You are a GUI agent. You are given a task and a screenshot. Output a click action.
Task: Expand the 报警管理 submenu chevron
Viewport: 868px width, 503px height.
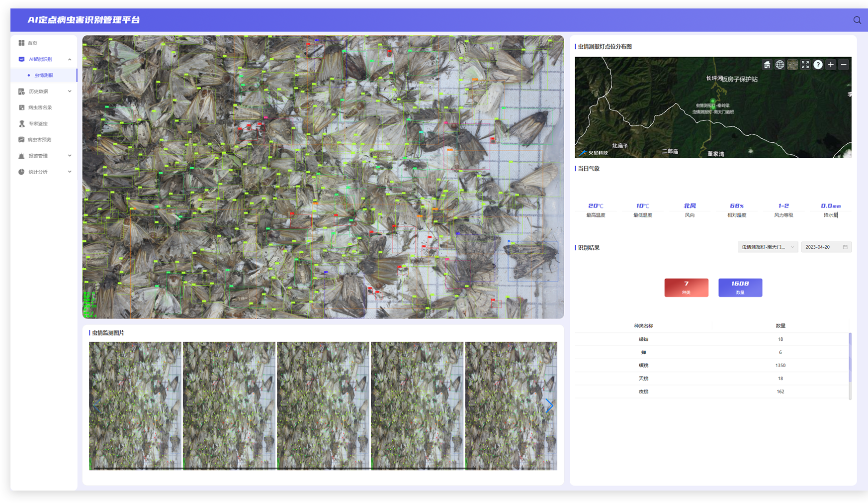[x=70, y=156]
